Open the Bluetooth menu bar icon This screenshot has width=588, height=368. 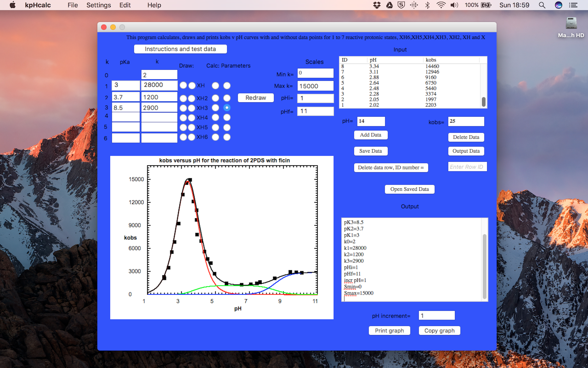click(427, 5)
